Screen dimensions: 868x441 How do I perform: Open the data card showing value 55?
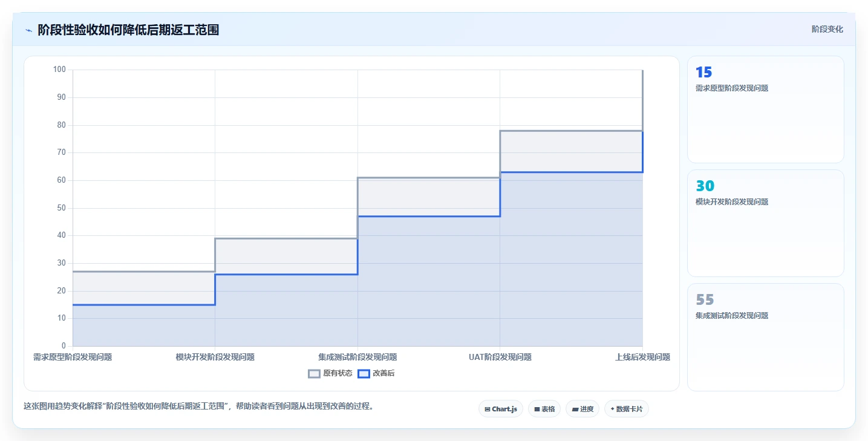pos(765,337)
